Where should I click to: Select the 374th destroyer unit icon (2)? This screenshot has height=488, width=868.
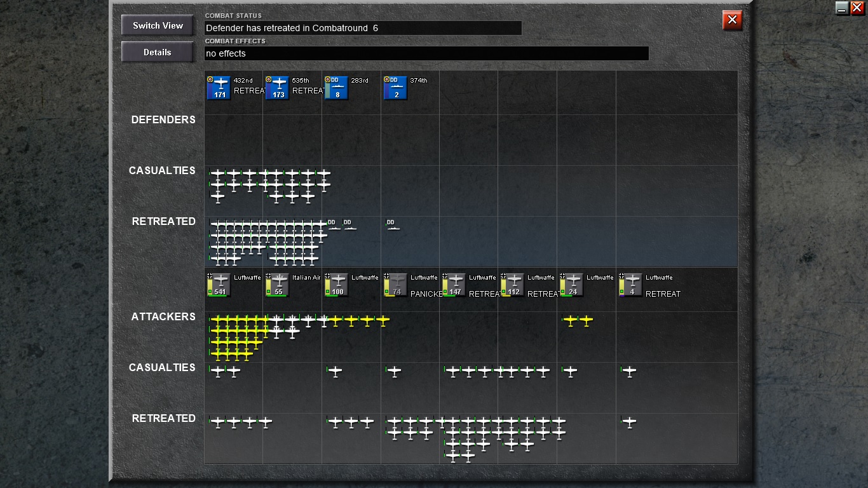click(395, 88)
